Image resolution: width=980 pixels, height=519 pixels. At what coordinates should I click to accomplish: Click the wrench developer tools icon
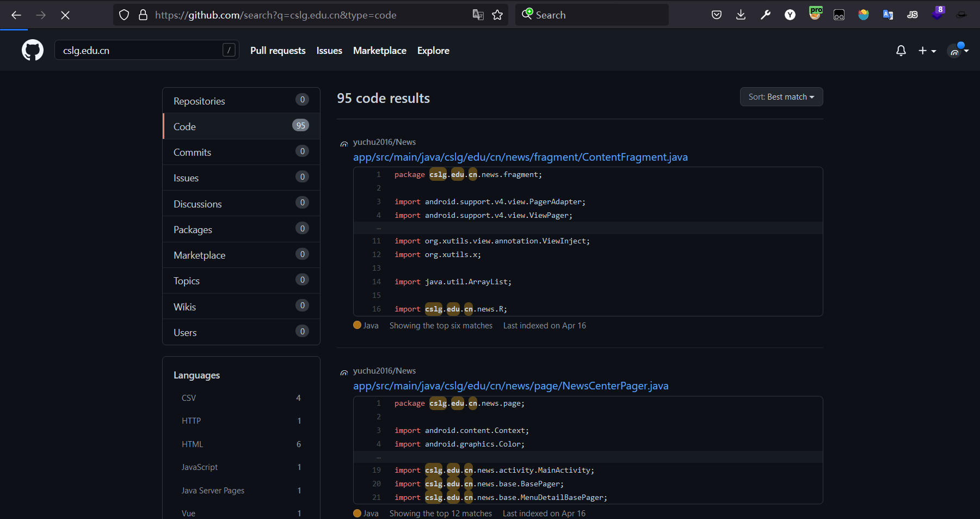coord(765,15)
